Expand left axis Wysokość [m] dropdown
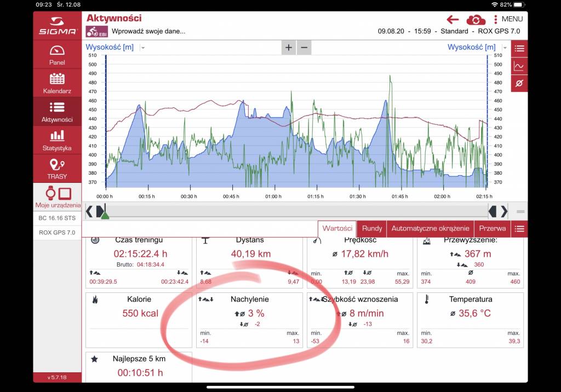Viewport: 561px width, 392px height. (x=143, y=48)
